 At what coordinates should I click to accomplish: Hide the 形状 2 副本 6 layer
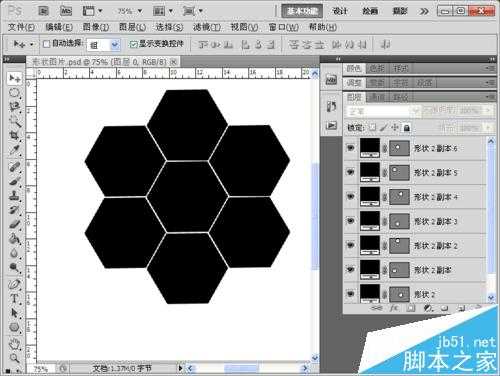tap(350, 148)
